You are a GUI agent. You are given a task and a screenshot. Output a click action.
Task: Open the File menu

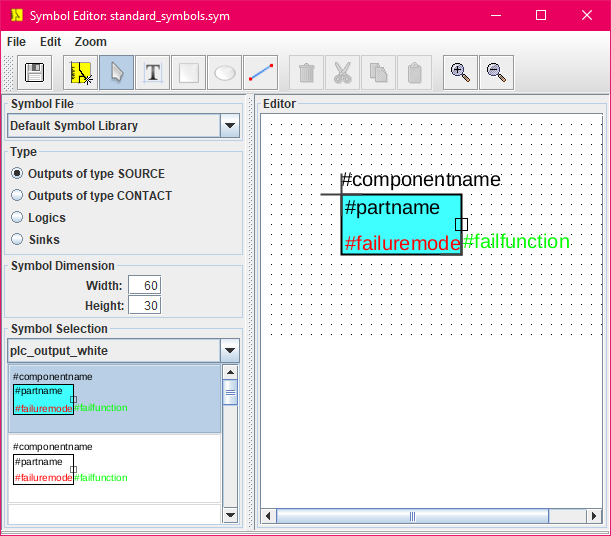[x=16, y=42]
